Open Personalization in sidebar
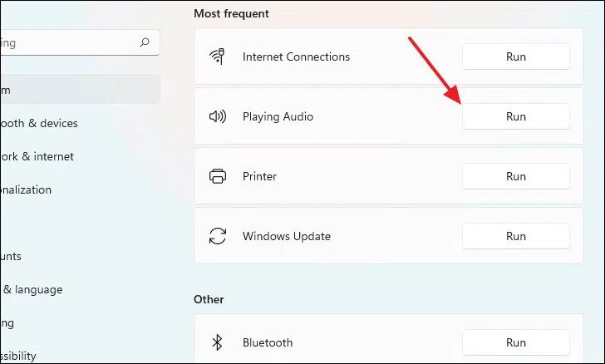 (26, 189)
